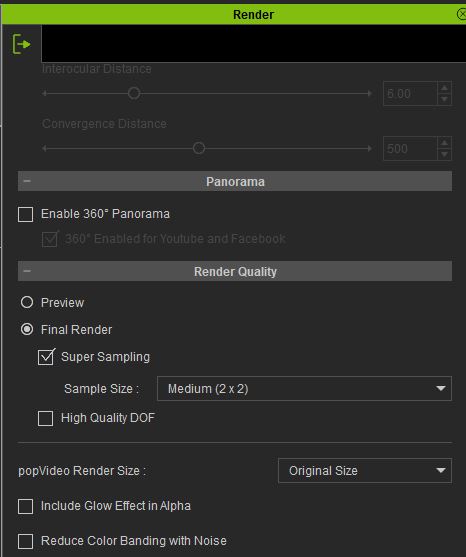The width and height of the screenshot is (466, 557).
Task: Enable 360° Panorama checkbox
Action: click(x=26, y=215)
